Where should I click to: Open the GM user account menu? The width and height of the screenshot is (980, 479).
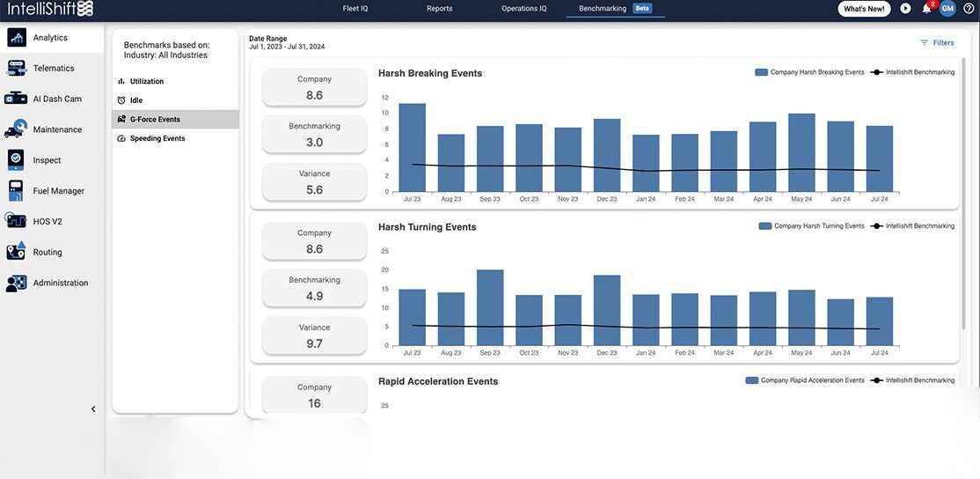coord(947,9)
